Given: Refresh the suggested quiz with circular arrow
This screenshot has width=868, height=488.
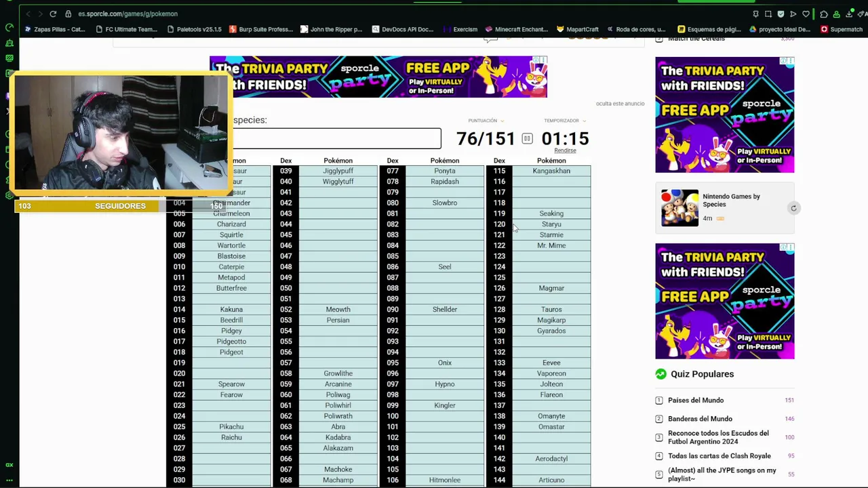Looking at the screenshot, I should (793, 208).
